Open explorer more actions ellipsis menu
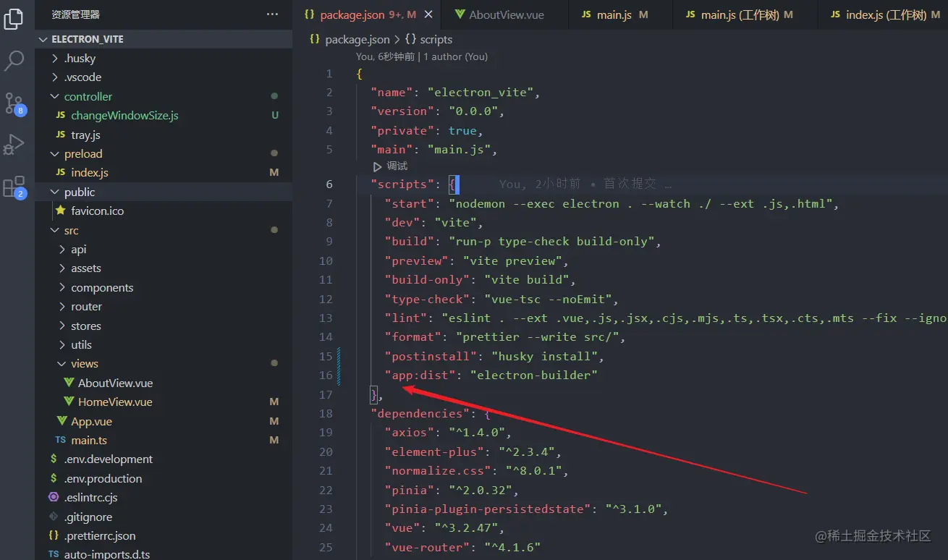Screen dimensions: 948x560 (272, 14)
